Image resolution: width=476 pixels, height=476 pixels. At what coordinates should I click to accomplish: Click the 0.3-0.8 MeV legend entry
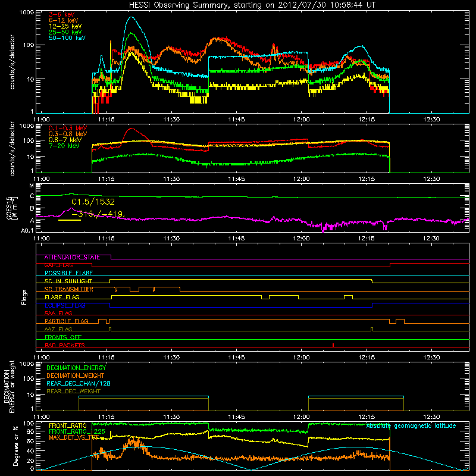68,134
